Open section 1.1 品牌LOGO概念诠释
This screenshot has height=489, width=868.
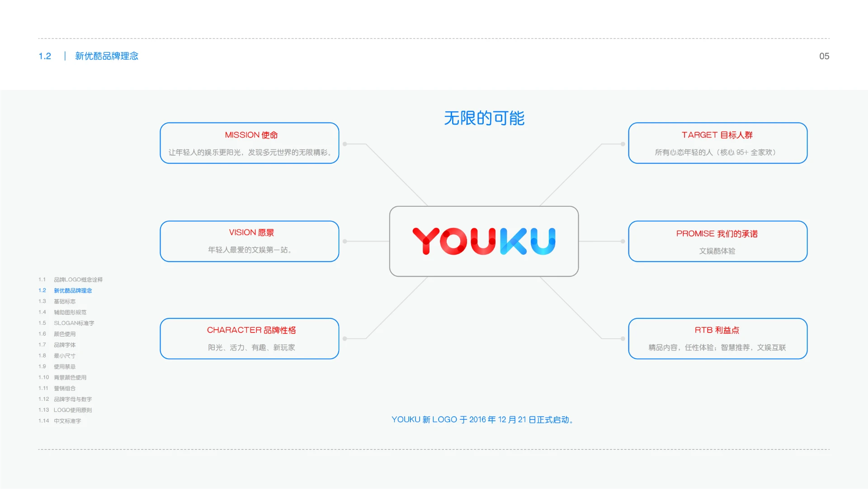pos(78,279)
